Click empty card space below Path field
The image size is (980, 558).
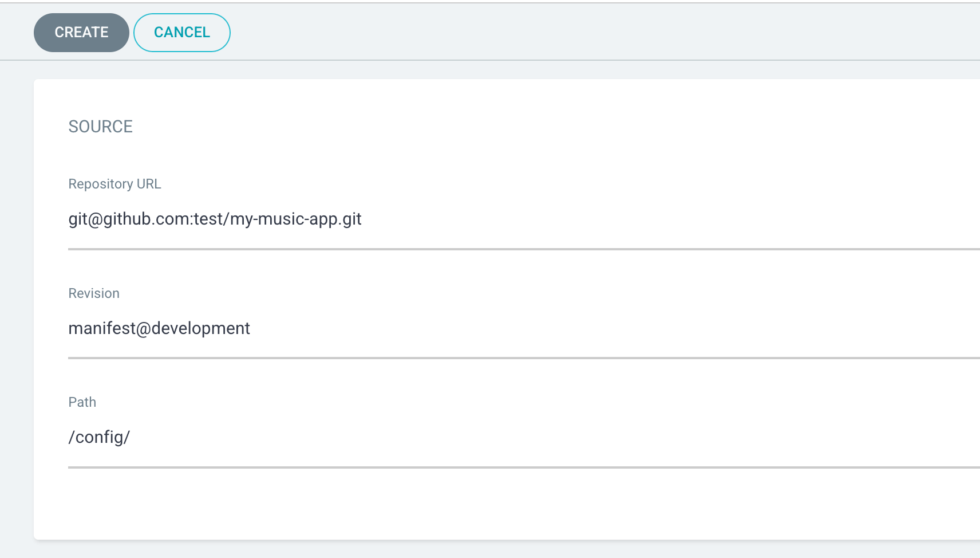[507, 504]
